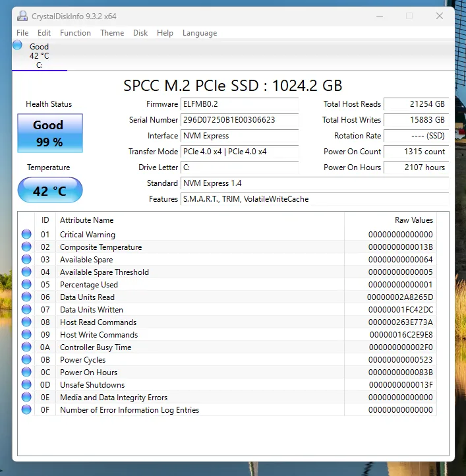Click the Good 99 % health status button
This screenshot has height=476, width=466.
tap(49, 132)
